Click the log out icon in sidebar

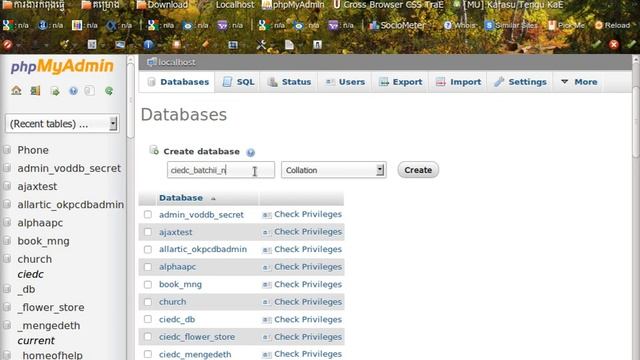[x=36, y=91]
